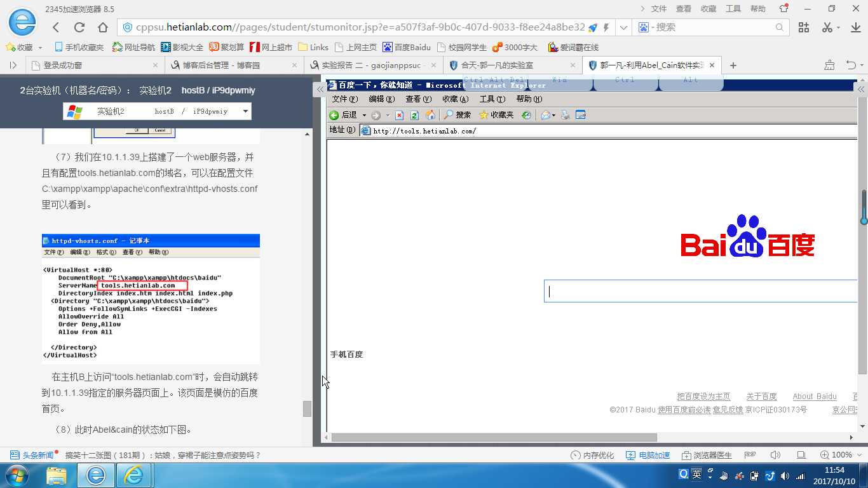Screen dimensions: 868x488
Task: Open the 查看 menu in 2345 browser
Action: tap(684, 9)
